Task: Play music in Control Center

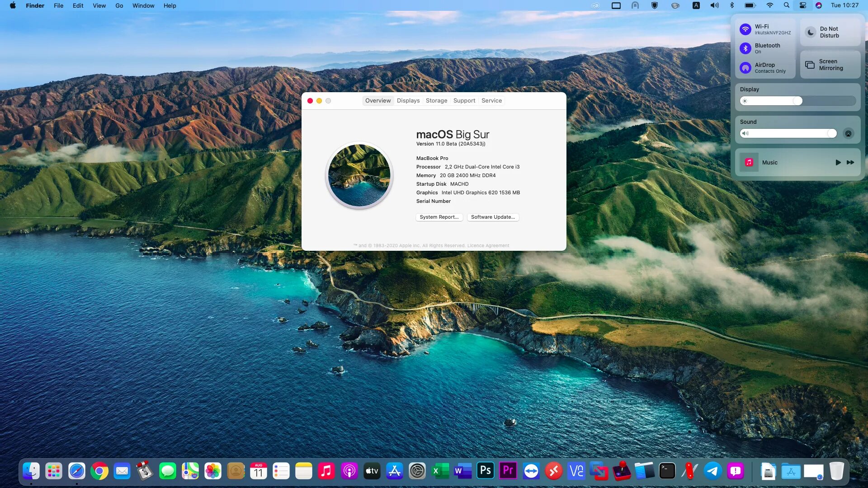Action: 838,162
